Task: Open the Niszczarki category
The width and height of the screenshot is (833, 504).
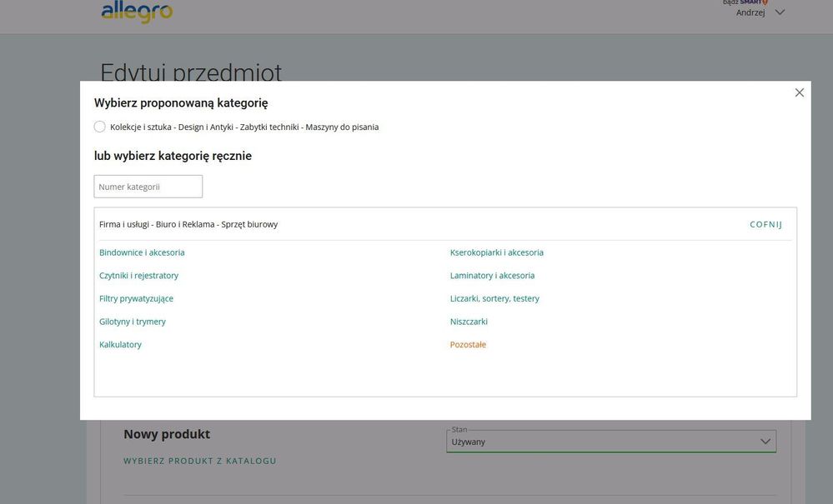Action: coord(469,322)
